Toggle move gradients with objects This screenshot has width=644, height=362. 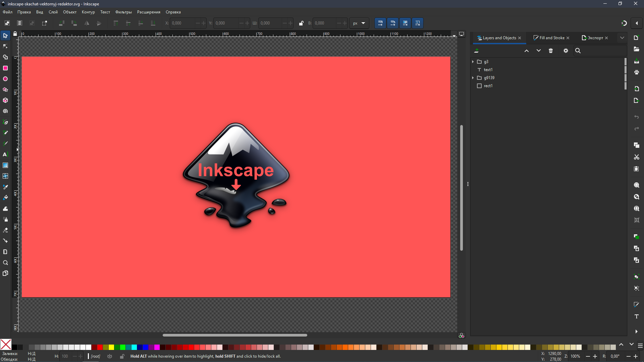(x=405, y=23)
